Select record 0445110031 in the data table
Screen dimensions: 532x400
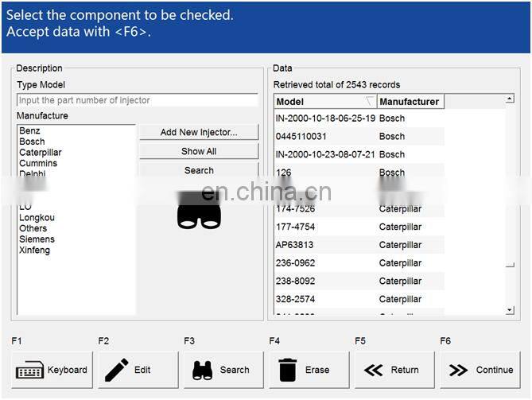[301, 137]
